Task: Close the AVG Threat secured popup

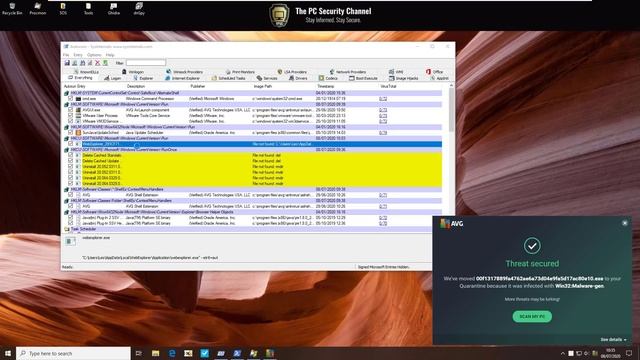Action: click(x=624, y=223)
